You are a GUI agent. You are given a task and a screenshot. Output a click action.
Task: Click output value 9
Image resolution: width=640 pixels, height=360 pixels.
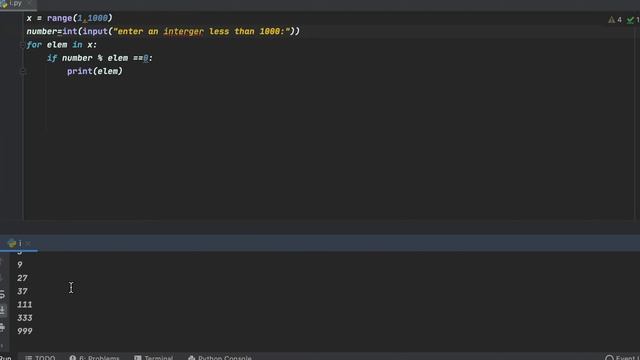coord(20,265)
